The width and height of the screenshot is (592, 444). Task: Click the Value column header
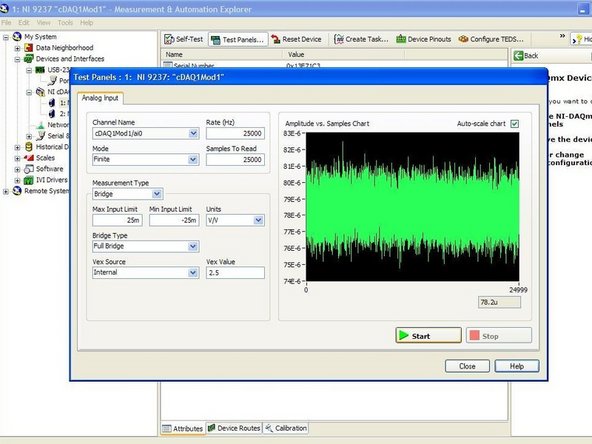point(344,54)
